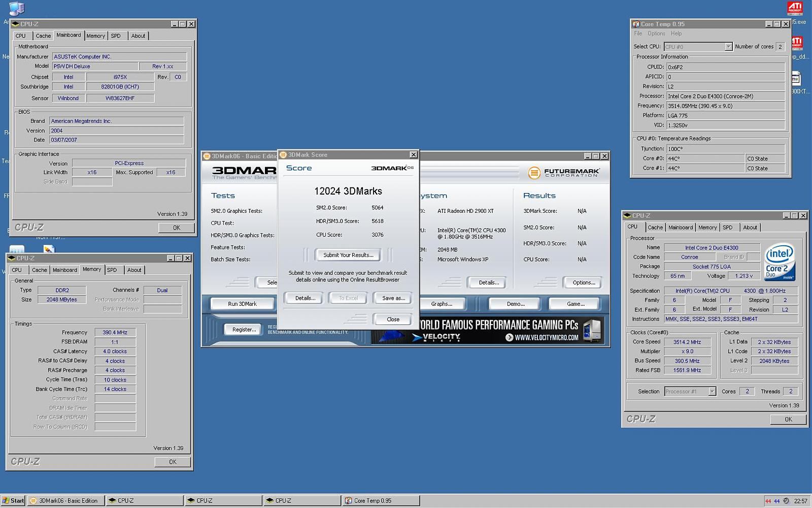
Task: Open Options menu in Core Temp
Action: pos(656,34)
